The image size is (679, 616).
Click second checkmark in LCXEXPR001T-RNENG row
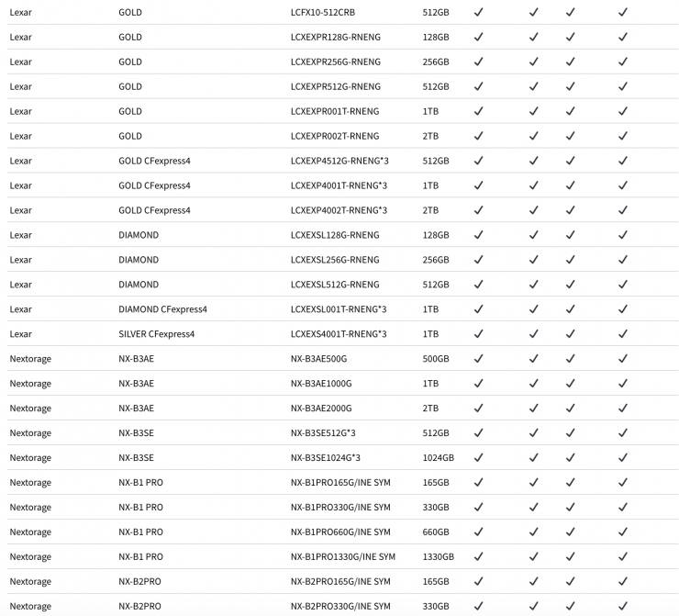click(533, 111)
